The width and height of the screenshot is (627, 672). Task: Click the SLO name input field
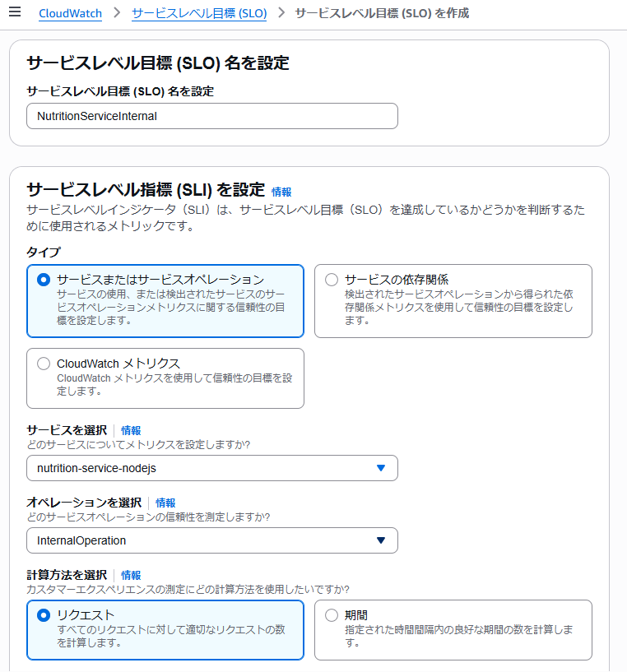click(x=211, y=116)
